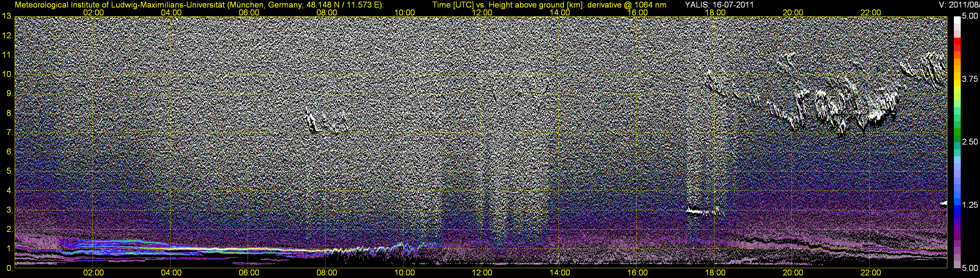Click the 13 km height axis label
Image resolution: width=980 pixels, height=278 pixels.
tap(7, 16)
